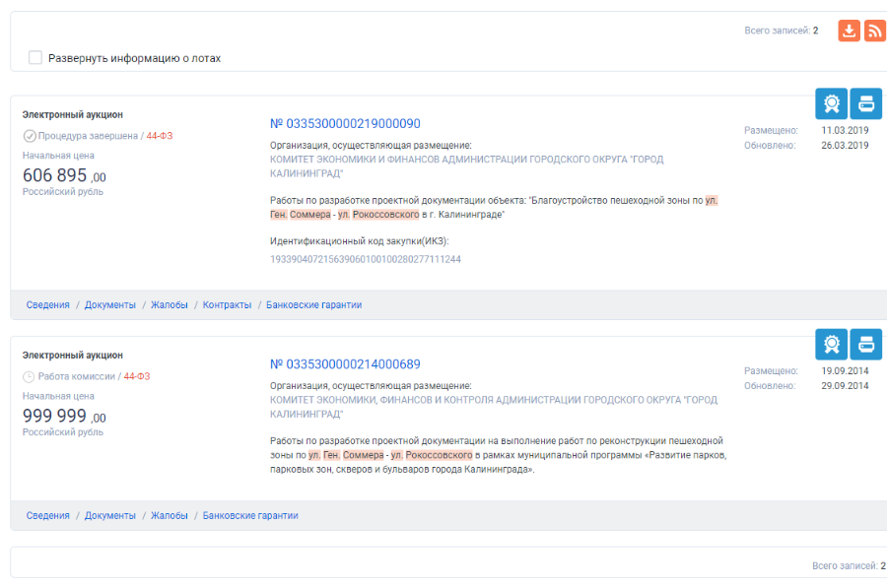
Task: Click the print icon on the second auction
Action: coord(865,344)
